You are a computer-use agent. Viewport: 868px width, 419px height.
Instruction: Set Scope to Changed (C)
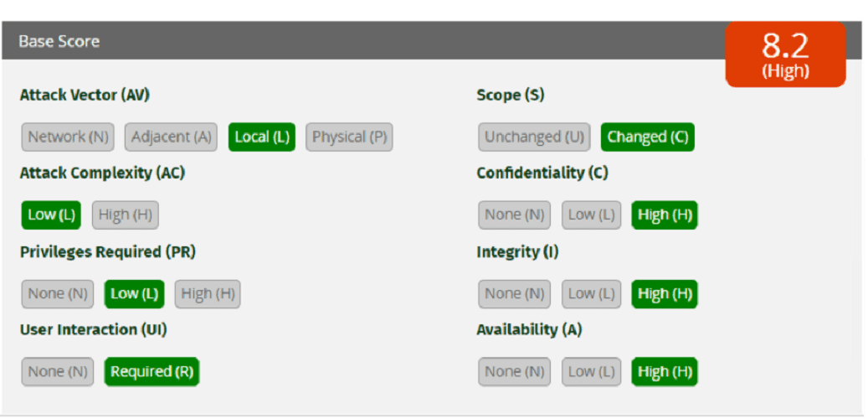pyautogui.click(x=648, y=137)
